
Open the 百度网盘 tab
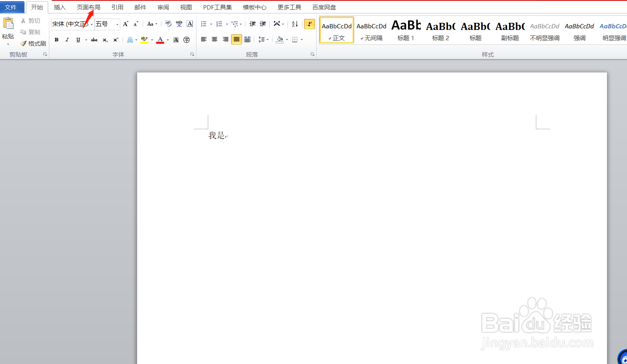[324, 7]
